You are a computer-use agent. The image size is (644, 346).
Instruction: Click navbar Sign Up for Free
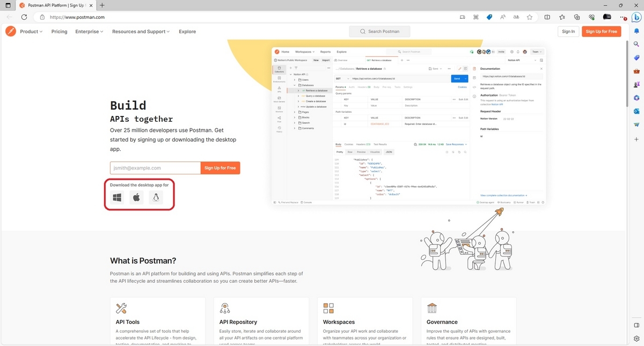(601, 31)
